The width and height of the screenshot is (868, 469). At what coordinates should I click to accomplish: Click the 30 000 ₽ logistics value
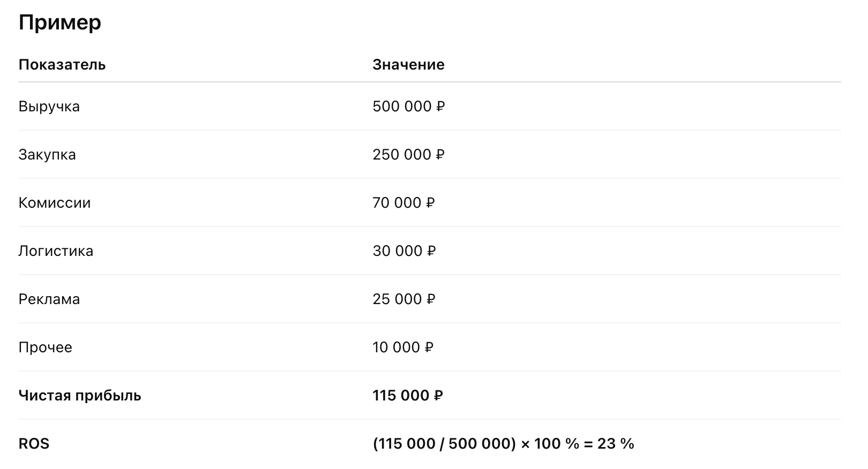404,251
